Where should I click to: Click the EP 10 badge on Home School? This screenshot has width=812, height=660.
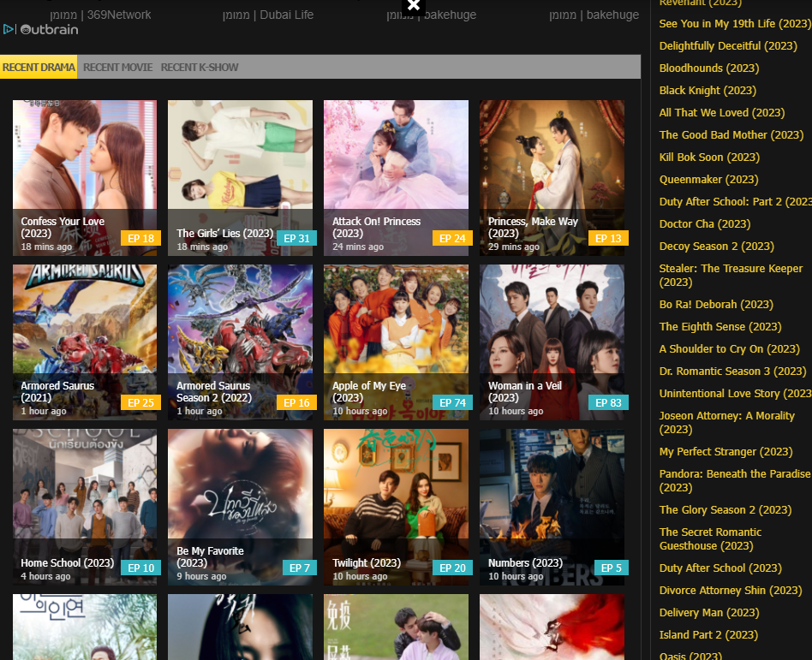click(140, 568)
